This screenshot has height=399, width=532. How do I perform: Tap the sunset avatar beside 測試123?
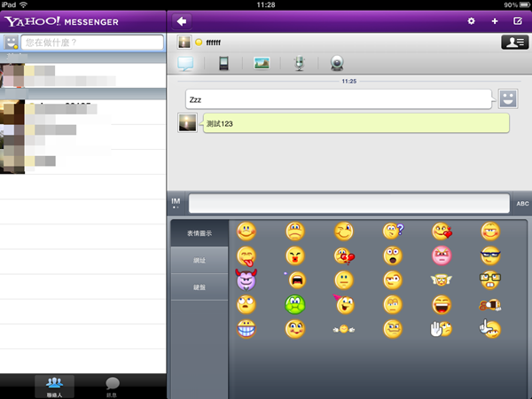(188, 122)
